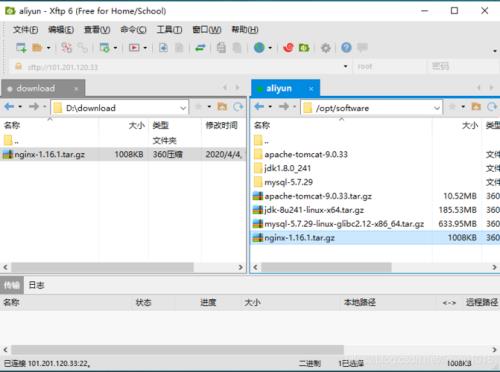This screenshot has height=372, width=500.
Task: Click the root username field
Action: pyautogui.click(x=389, y=67)
